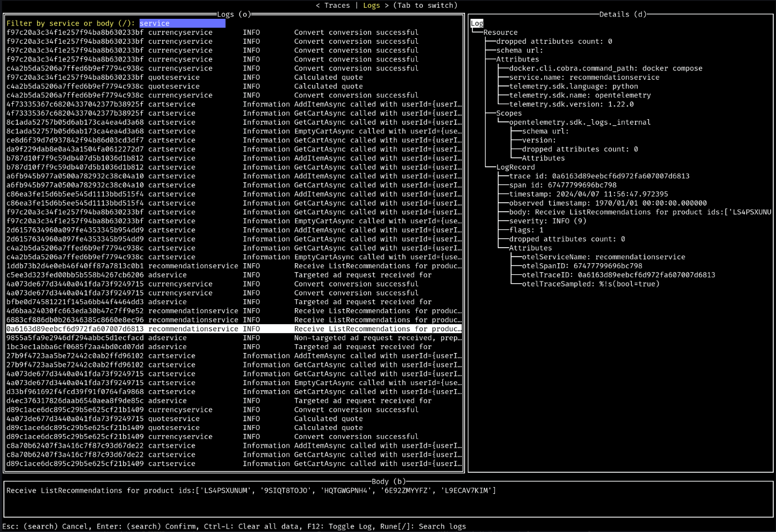The height and width of the screenshot is (532, 776).
Task: Click the filter by service or body field
Action: pyautogui.click(x=182, y=23)
